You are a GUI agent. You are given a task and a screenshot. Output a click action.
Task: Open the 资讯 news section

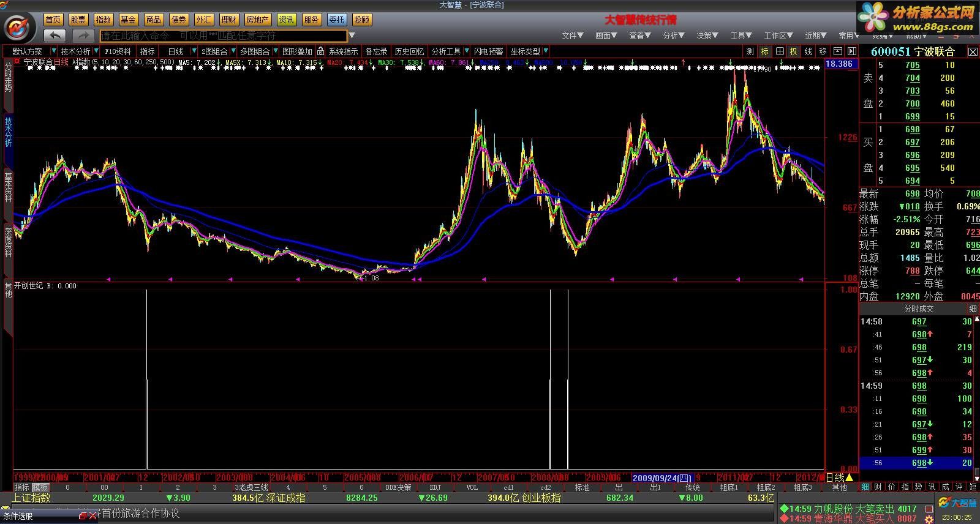tap(286, 20)
